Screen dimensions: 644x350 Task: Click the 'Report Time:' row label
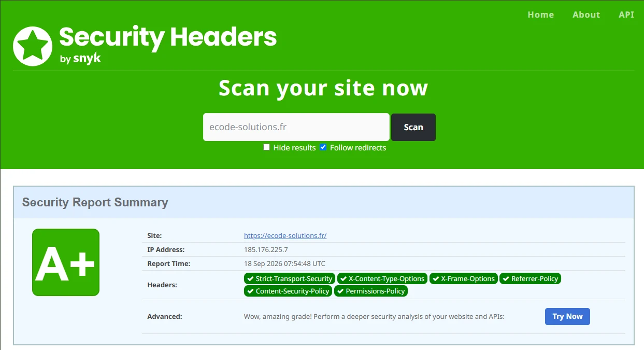(x=169, y=263)
